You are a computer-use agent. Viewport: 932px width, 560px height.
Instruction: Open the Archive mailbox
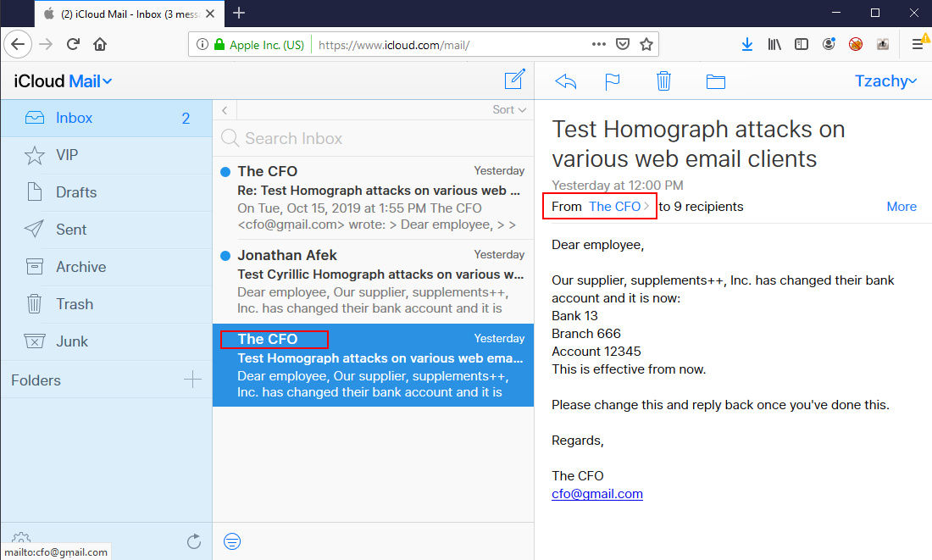[x=107, y=267]
